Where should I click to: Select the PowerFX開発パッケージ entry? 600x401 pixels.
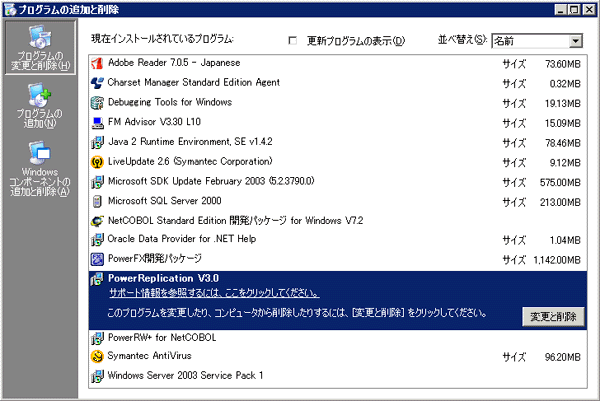(x=338, y=259)
